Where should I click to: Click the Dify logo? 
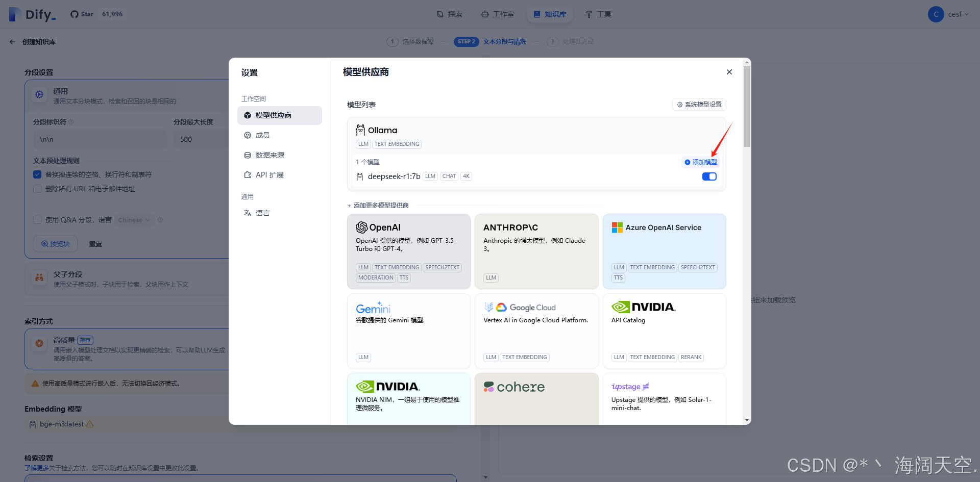point(33,14)
